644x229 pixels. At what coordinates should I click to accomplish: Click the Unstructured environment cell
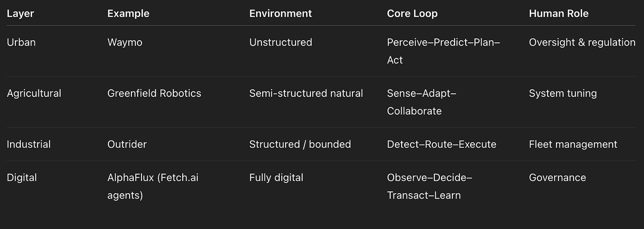[280, 42]
